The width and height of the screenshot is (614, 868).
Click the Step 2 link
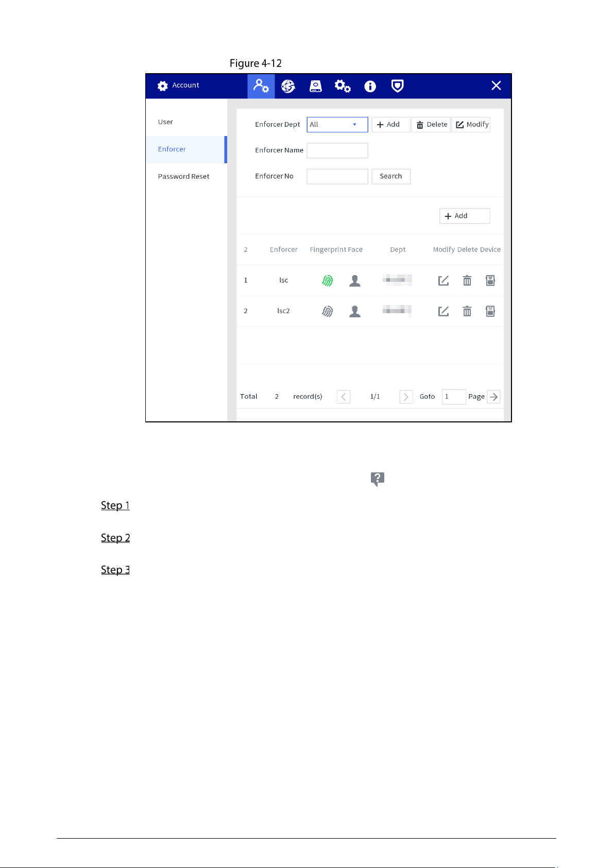[x=115, y=538]
